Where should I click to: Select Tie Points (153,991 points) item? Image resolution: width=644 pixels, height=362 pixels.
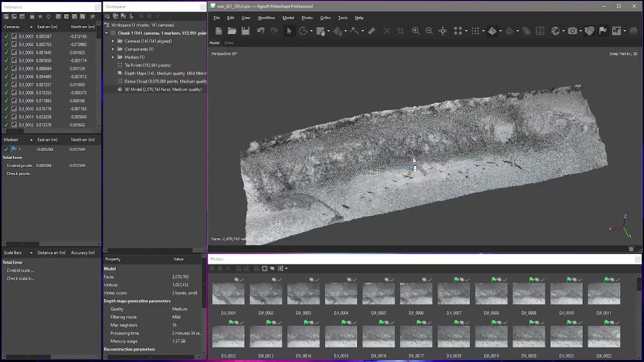(147, 65)
